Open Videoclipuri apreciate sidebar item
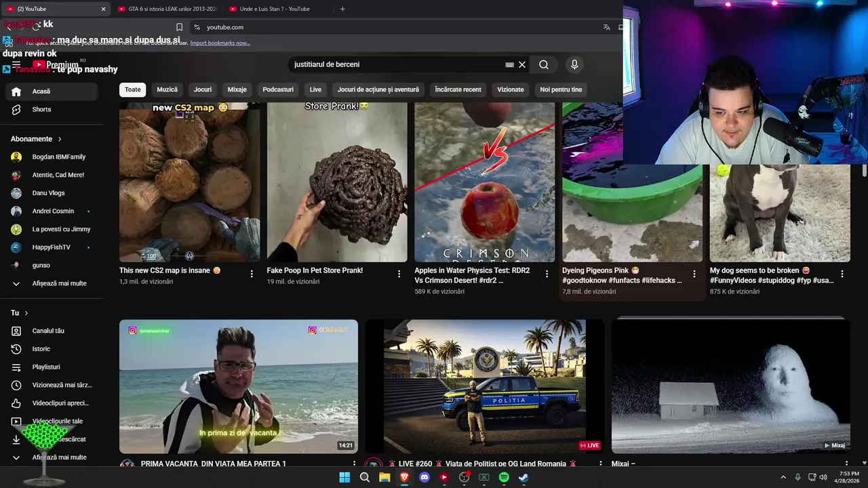Image resolution: width=868 pixels, height=488 pixels. click(52, 403)
